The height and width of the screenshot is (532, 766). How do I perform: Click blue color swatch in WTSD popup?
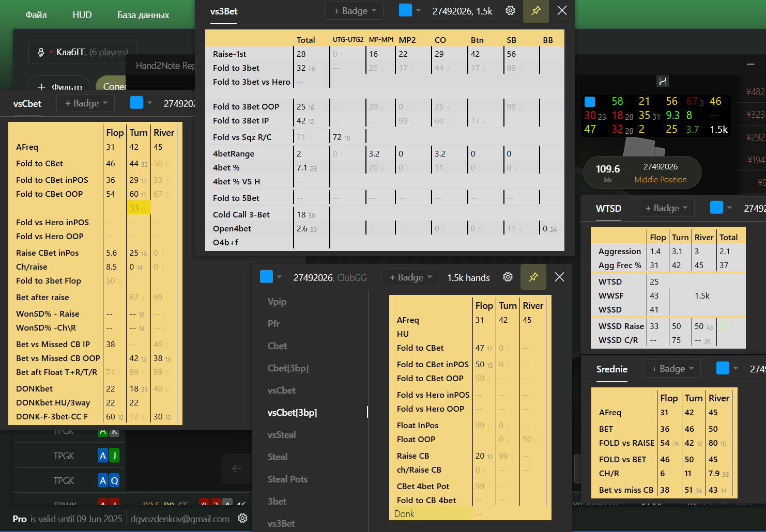tap(717, 208)
